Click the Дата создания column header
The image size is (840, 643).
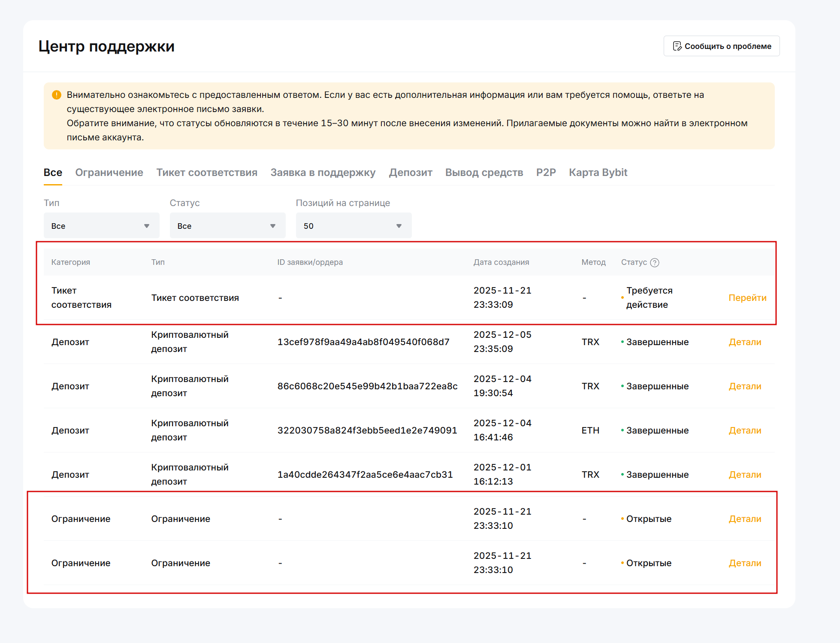pyautogui.click(x=501, y=262)
